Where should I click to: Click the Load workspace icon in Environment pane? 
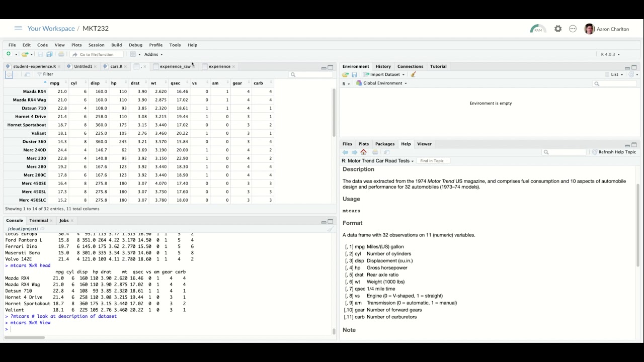345,74
